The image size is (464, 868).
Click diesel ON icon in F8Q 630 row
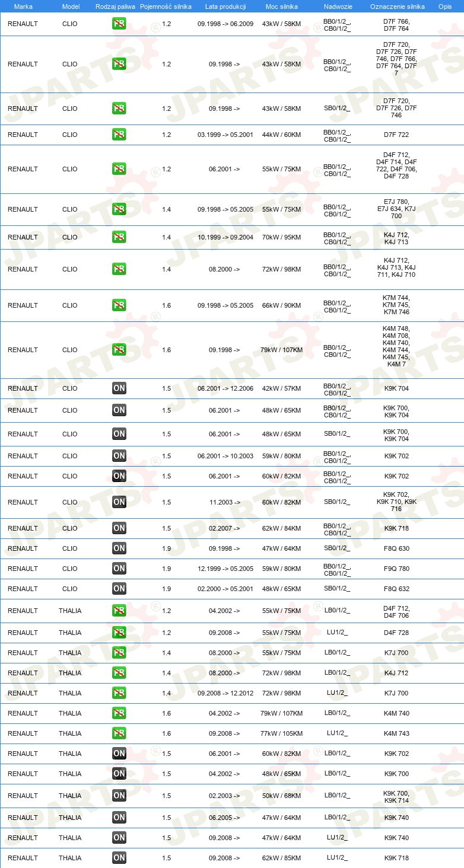tap(119, 548)
